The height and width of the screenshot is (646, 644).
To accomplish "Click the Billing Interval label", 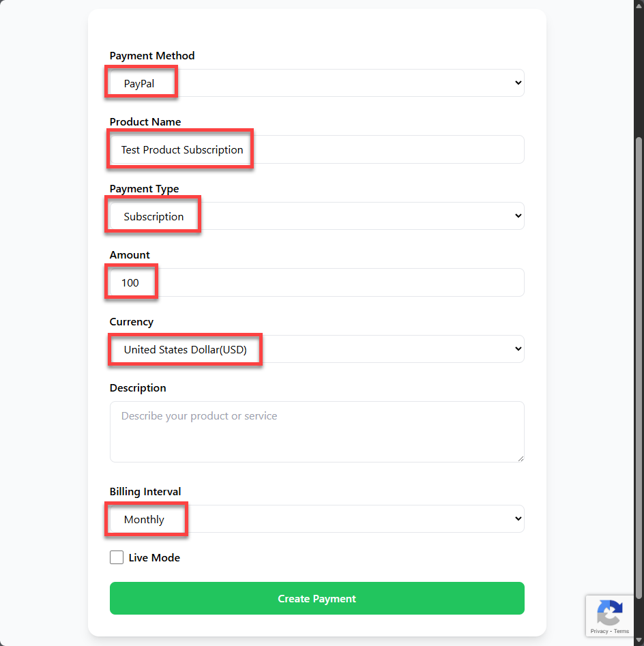I will pos(145,491).
